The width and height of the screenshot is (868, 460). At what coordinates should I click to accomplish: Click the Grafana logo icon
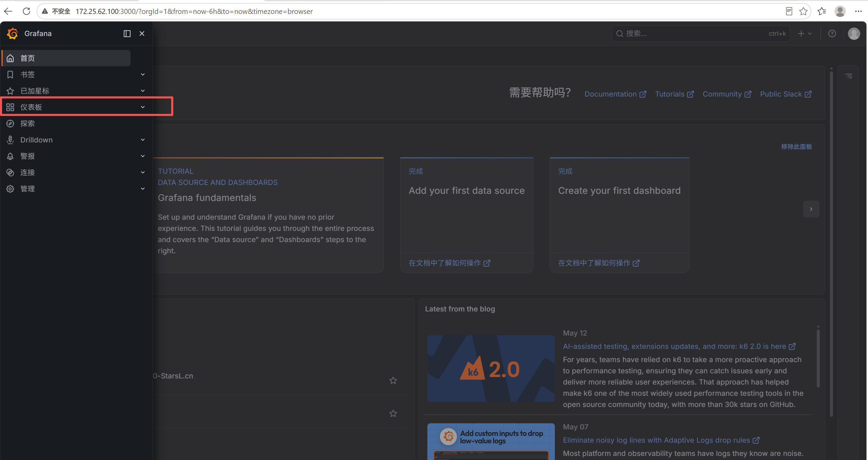[x=13, y=33]
